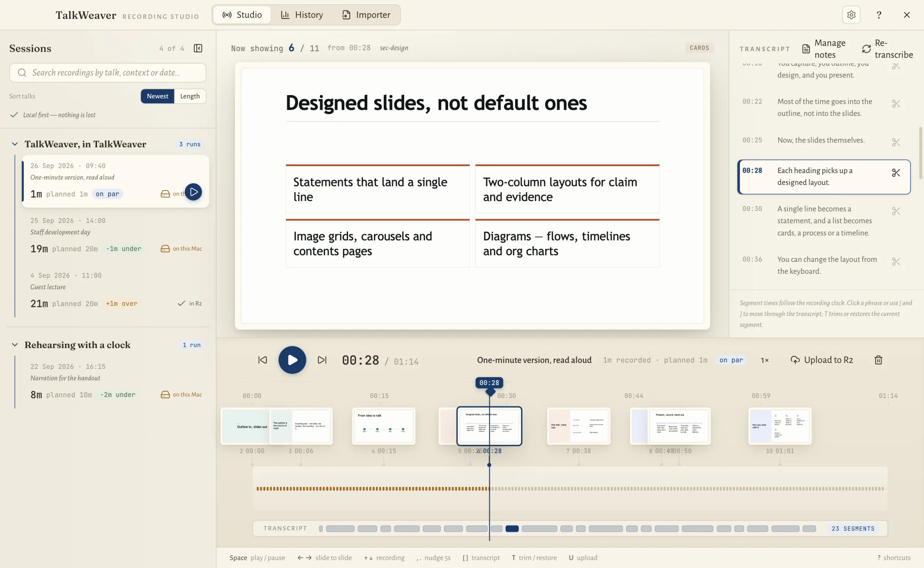The height and width of the screenshot is (568, 924).
Task: Trim the 00:22 transcript segment scissors
Action: click(896, 104)
